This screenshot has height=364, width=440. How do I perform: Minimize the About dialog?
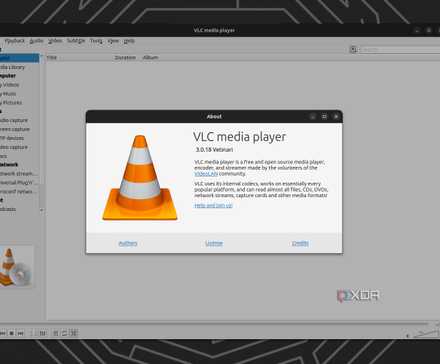(x=312, y=116)
